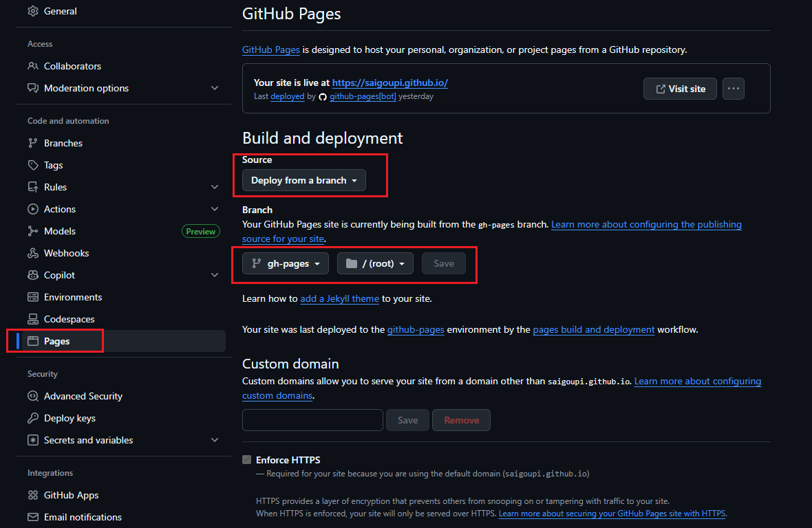Click the Visit site button
Viewport: 812px width, 528px height.
click(680, 88)
